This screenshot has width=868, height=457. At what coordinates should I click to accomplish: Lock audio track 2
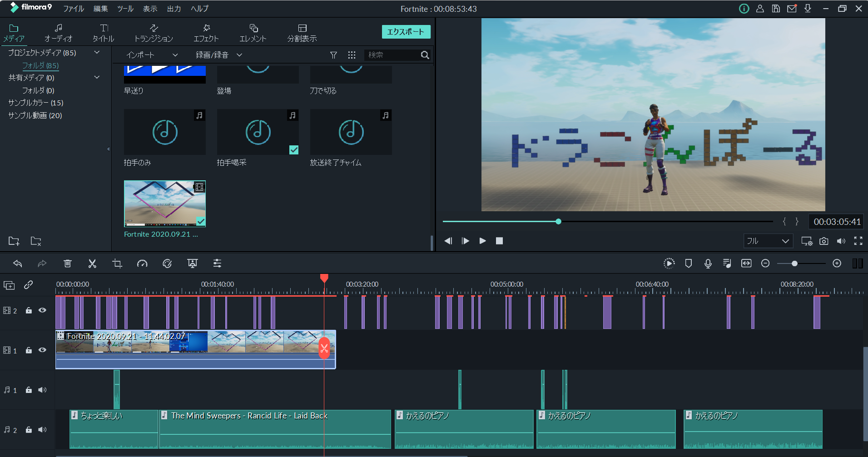coord(29,430)
